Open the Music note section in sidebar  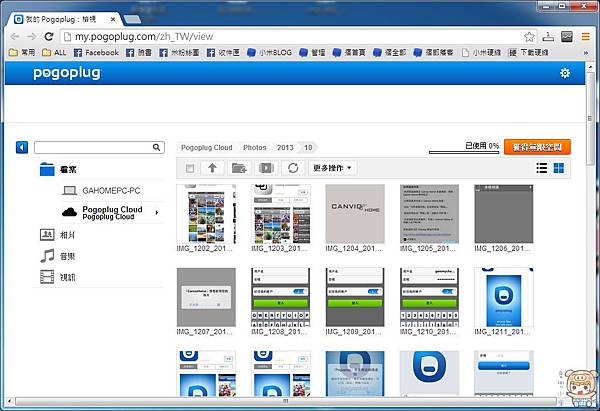click(x=47, y=256)
